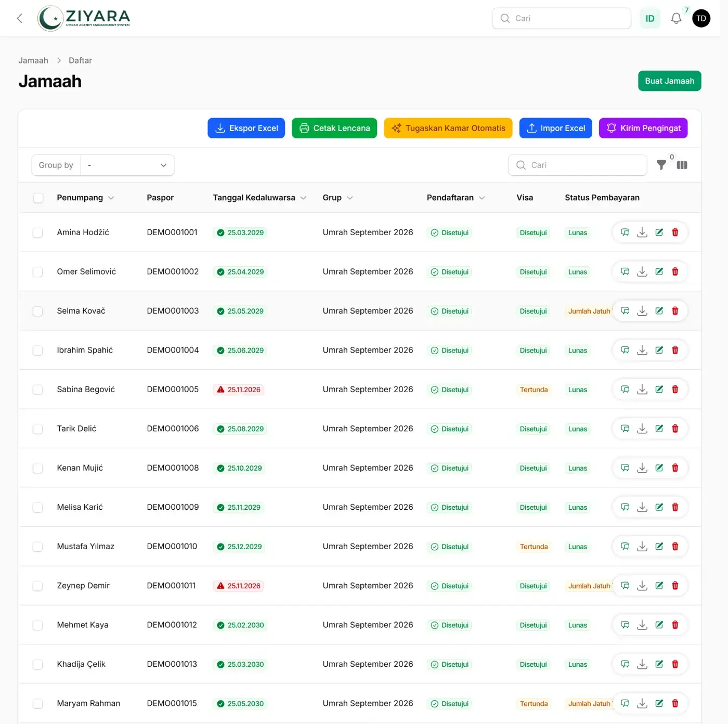Open comments for Amina Hodžić

pyautogui.click(x=625, y=232)
